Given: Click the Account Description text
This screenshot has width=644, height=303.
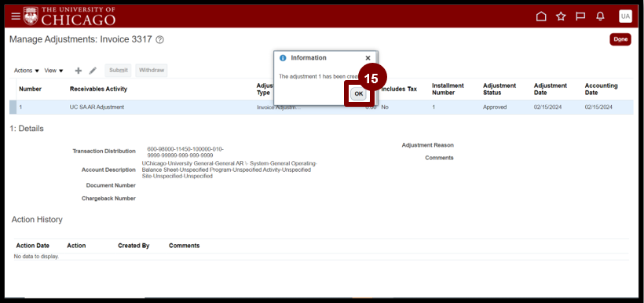Looking at the screenshot, I should [229, 170].
